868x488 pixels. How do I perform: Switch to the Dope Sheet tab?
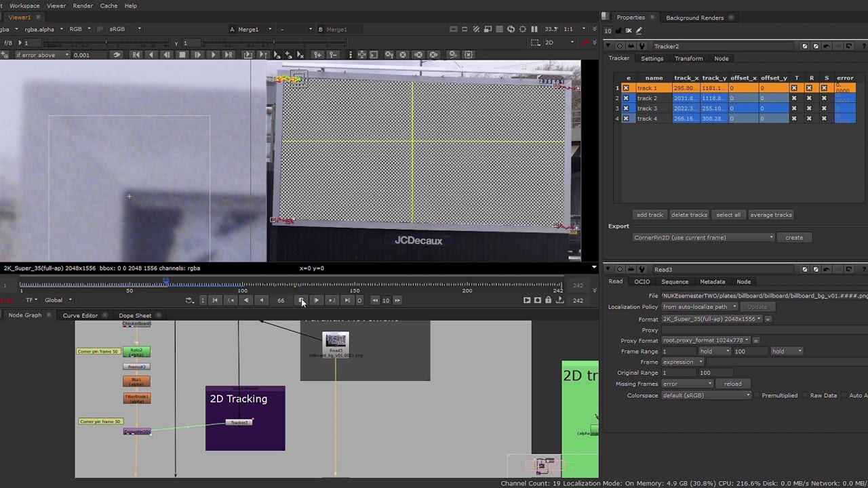pyautogui.click(x=135, y=315)
